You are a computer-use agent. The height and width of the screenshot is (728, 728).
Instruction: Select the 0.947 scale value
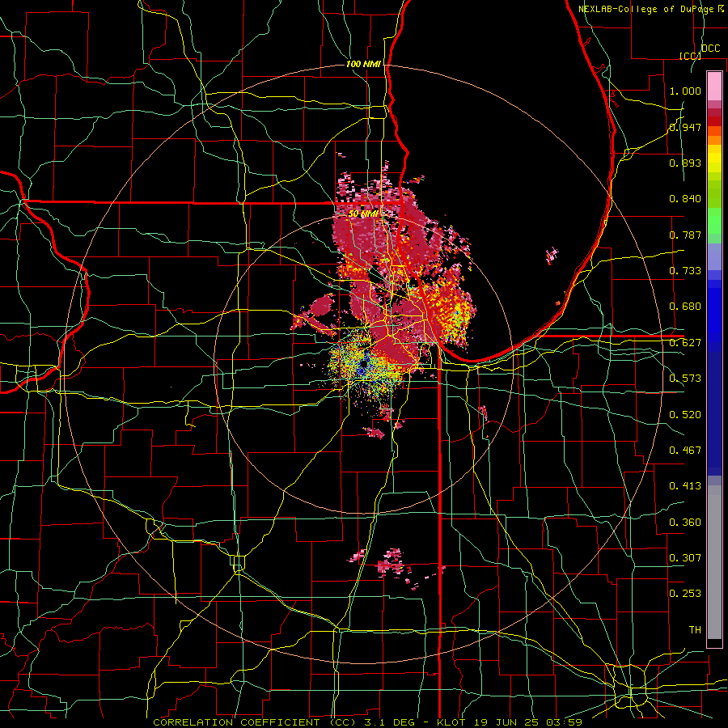685,127
